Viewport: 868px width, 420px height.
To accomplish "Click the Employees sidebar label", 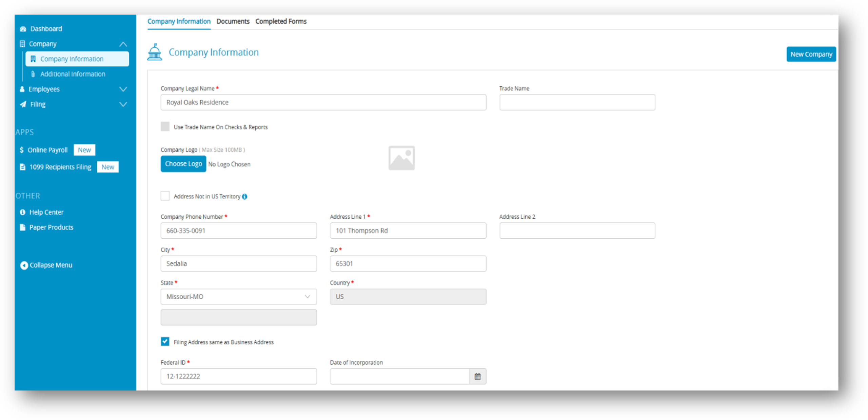I will (x=44, y=89).
